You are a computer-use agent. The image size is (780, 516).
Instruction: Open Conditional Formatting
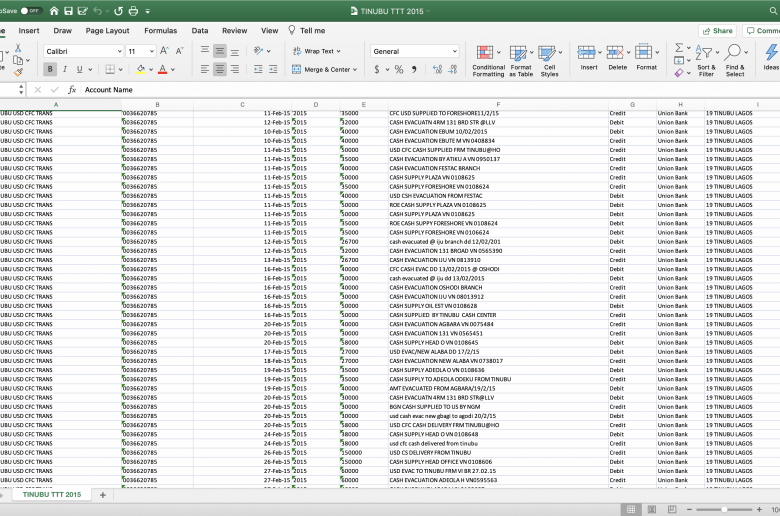tap(488, 60)
